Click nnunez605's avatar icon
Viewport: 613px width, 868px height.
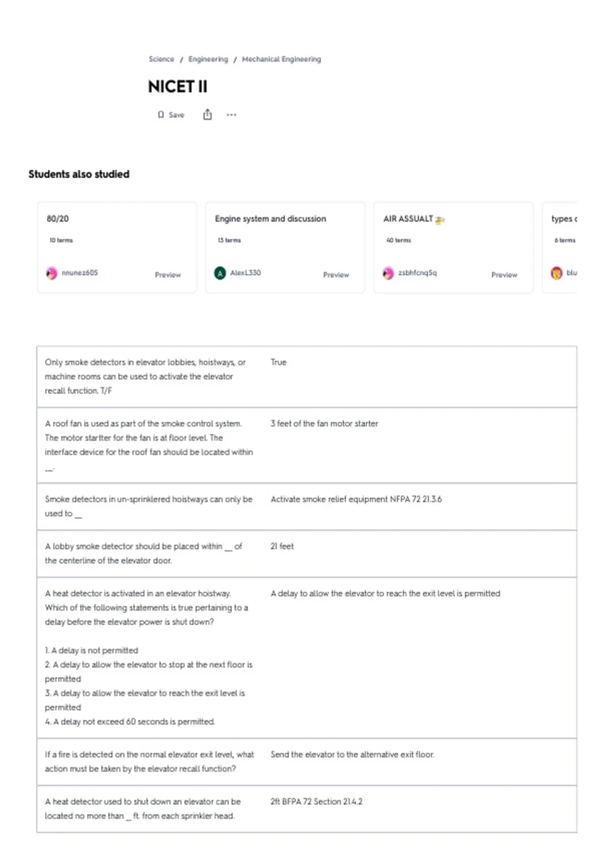point(52,273)
